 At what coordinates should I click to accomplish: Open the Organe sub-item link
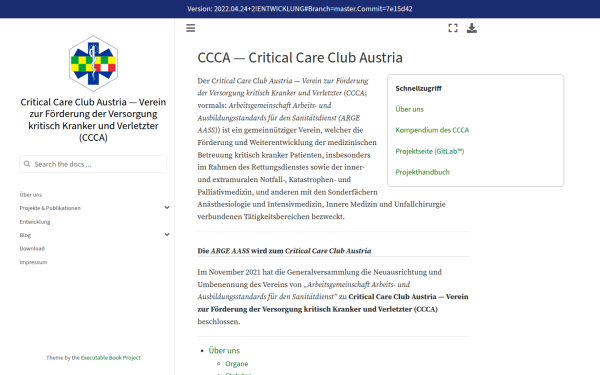click(x=236, y=364)
